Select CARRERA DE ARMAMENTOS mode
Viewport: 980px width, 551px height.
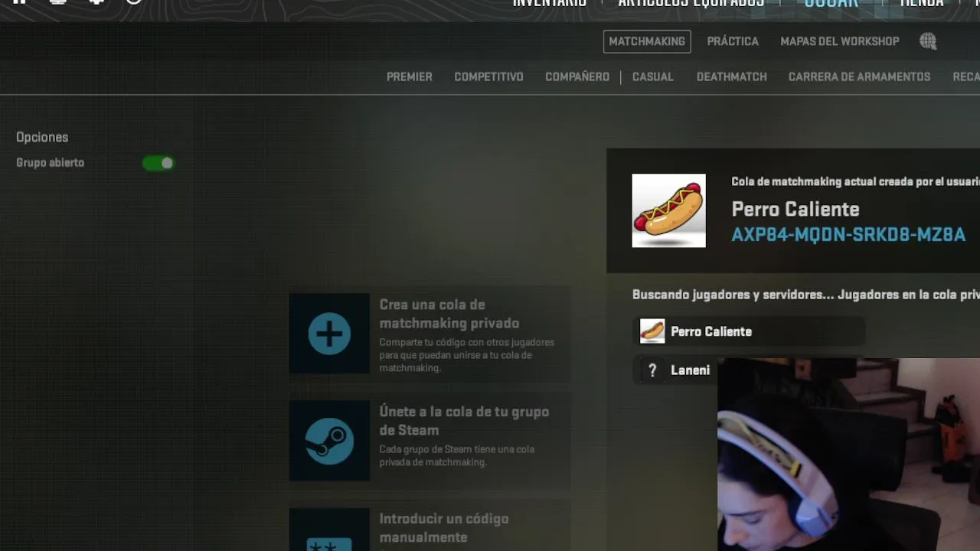coord(859,77)
